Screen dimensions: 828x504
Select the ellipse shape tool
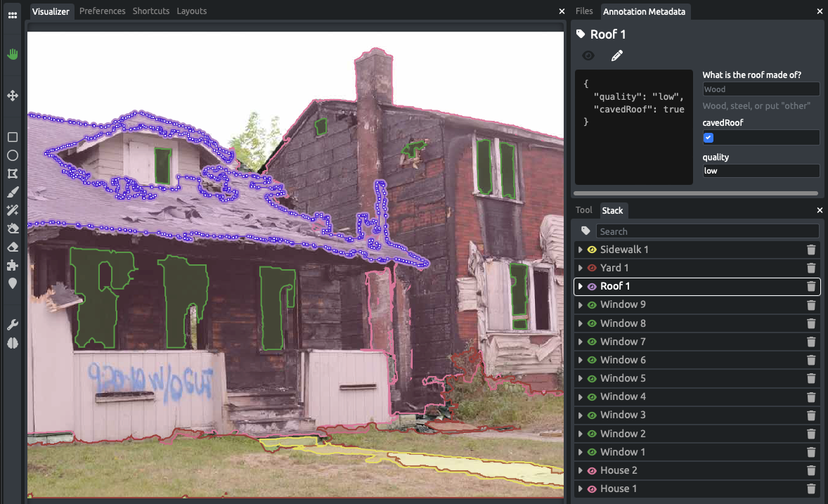11,155
